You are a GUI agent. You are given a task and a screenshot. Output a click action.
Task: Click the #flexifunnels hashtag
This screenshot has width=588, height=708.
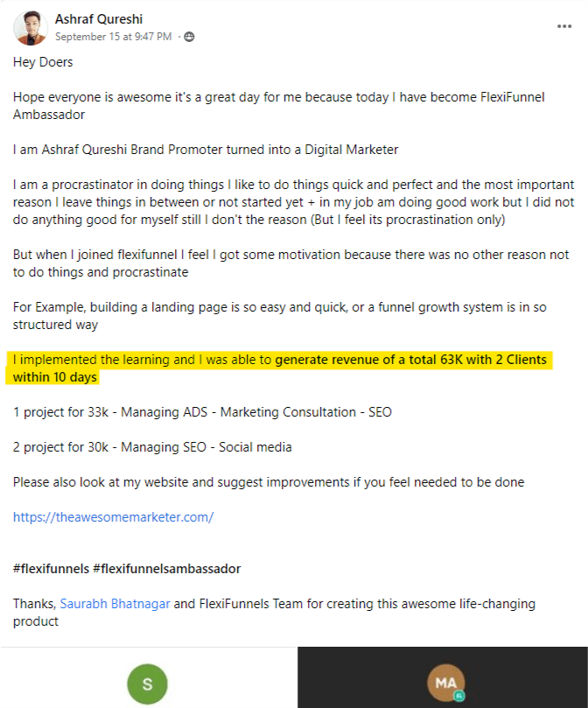click(51, 569)
